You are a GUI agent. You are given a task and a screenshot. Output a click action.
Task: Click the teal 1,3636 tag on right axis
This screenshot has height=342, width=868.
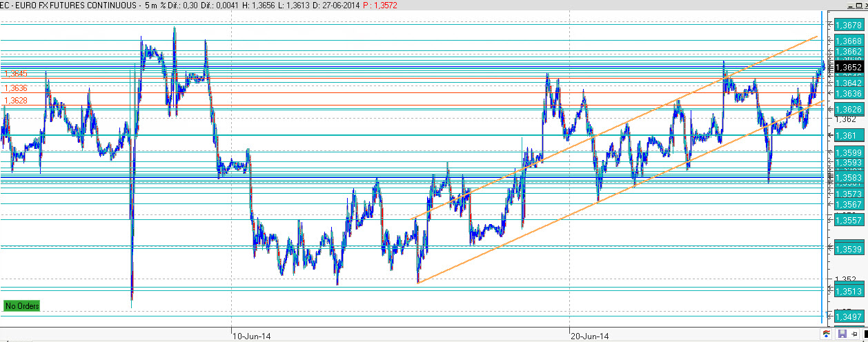(848, 93)
